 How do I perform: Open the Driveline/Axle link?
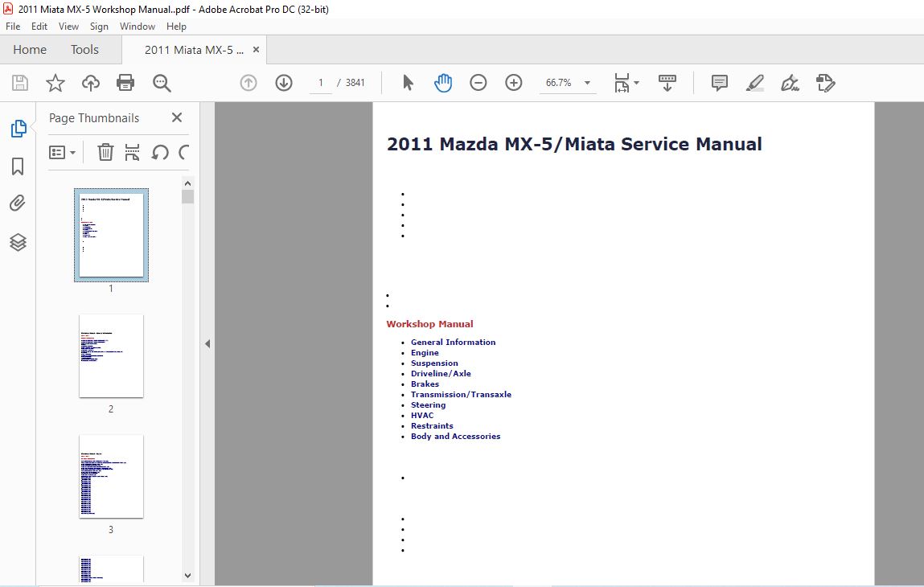441,374
